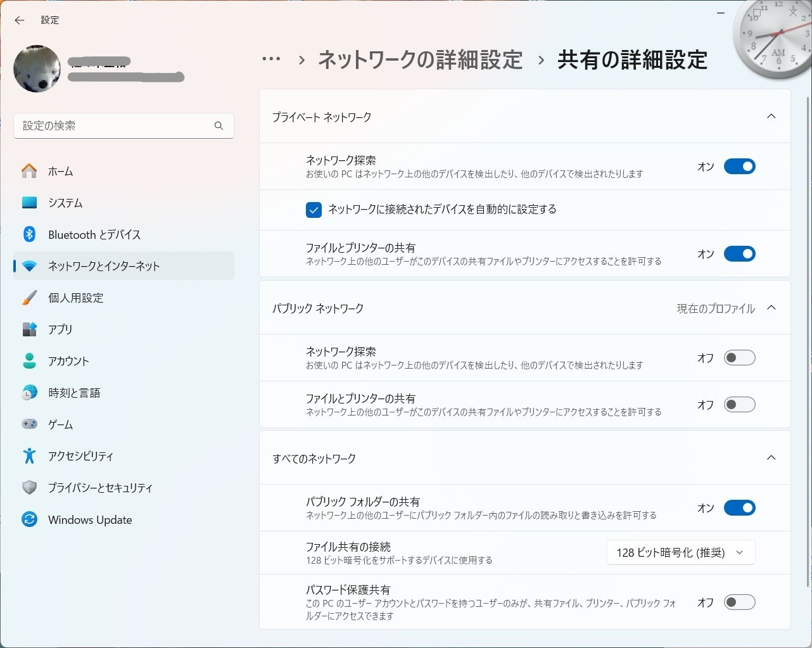
Task: Collapse the パブリック ネットワーク section
Action: (x=771, y=308)
